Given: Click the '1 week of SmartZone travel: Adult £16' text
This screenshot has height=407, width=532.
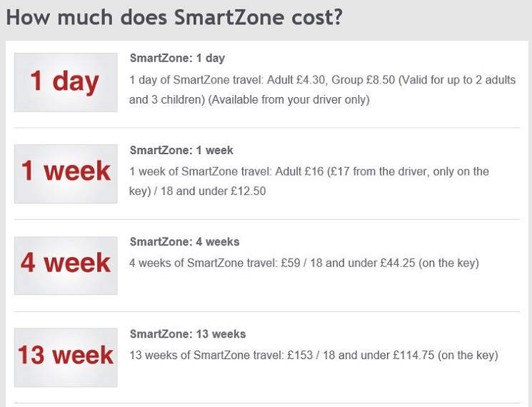Looking at the screenshot, I should tap(228, 172).
